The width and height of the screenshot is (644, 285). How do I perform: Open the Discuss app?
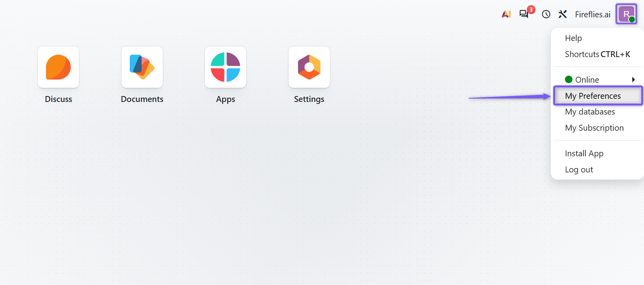click(59, 67)
